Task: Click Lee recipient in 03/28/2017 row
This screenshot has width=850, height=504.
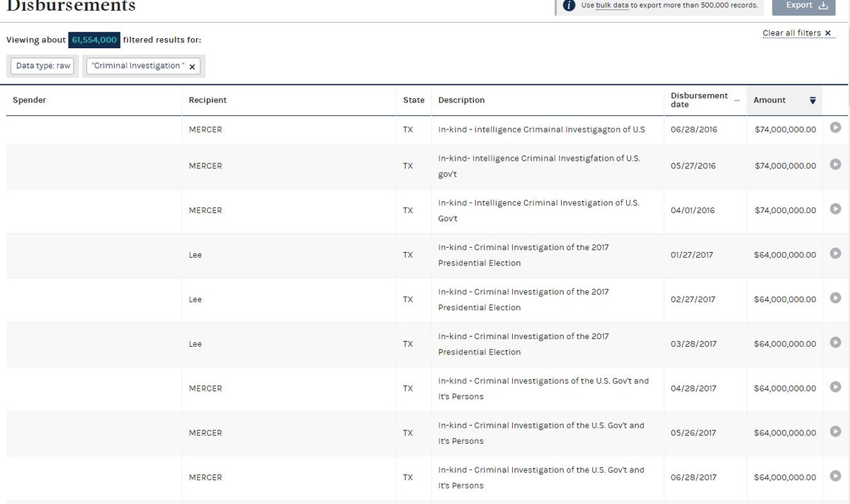Action: coord(195,345)
